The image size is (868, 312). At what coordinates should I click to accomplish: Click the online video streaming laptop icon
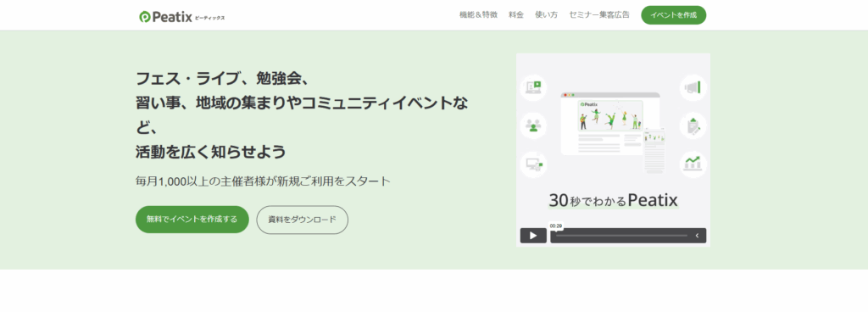(x=534, y=88)
